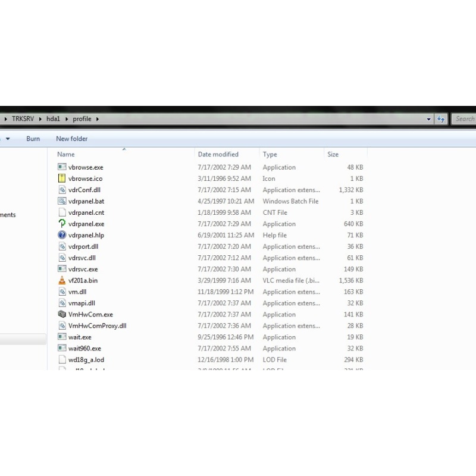Click the vdrpanel.exe green icon
Viewport: 476px width, 476px height.
tap(62, 224)
